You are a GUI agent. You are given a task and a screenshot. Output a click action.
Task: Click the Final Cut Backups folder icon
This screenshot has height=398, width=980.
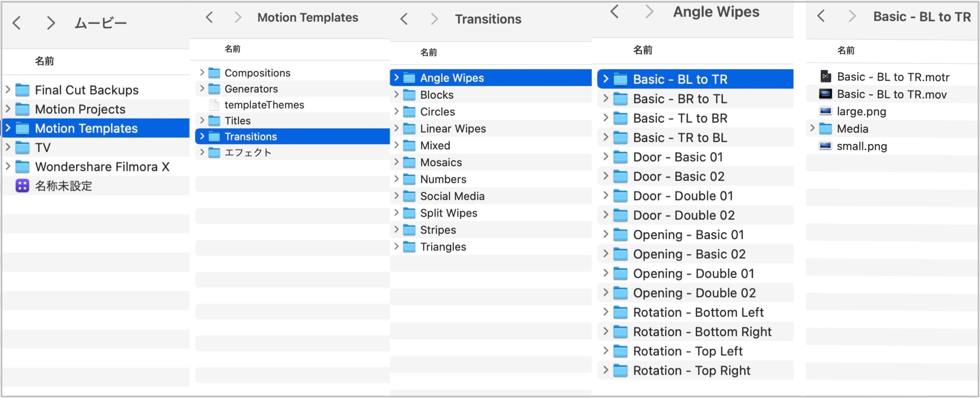pos(22,90)
